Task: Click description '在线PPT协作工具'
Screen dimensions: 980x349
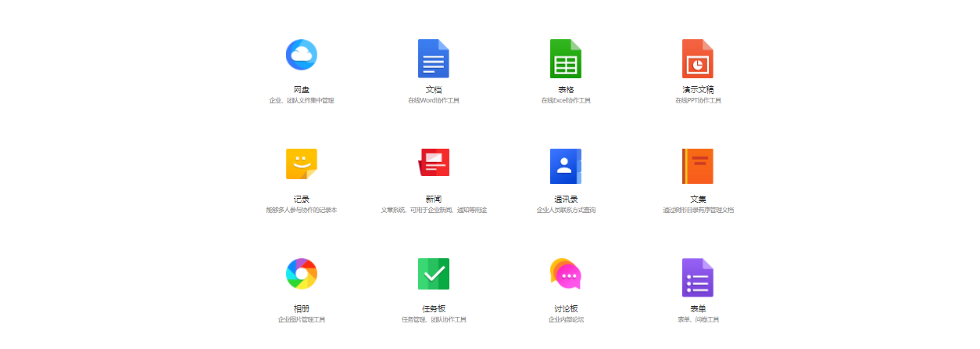Action: tap(698, 101)
